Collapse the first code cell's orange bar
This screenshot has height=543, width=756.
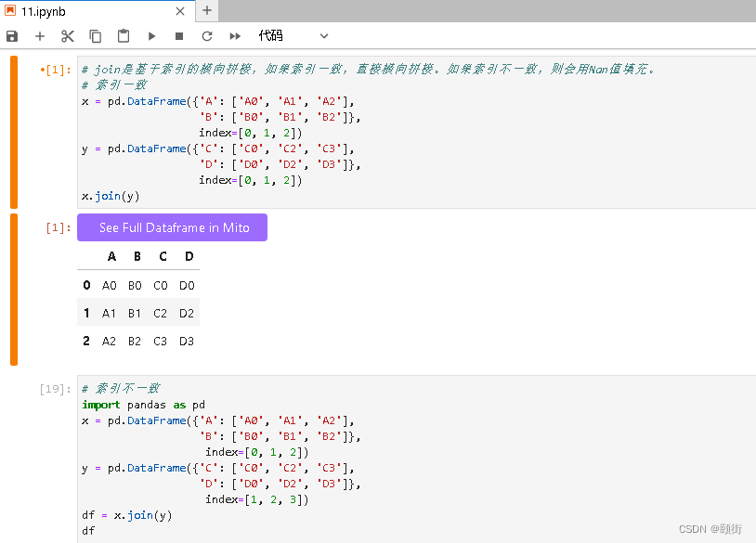click(13, 130)
